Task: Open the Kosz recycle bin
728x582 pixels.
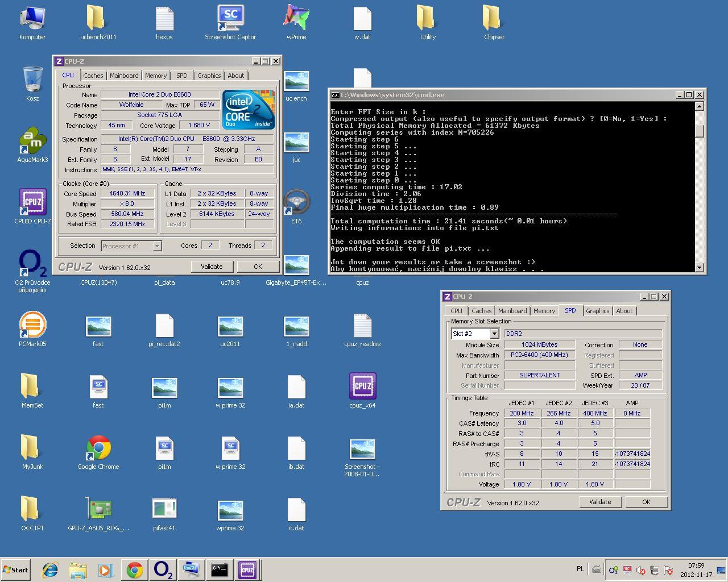Action: pyautogui.click(x=32, y=84)
